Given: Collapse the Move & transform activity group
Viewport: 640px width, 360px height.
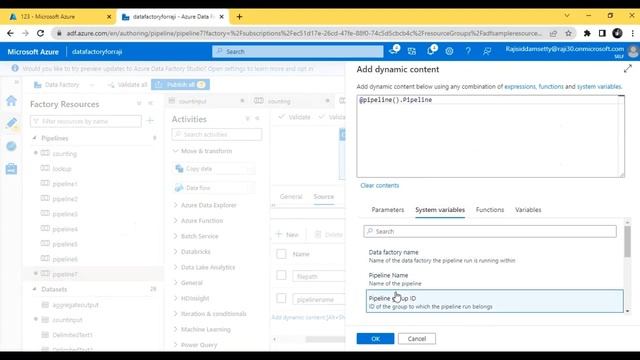Looking at the screenshot, I should pyautogui.click(x=176, y=151).
